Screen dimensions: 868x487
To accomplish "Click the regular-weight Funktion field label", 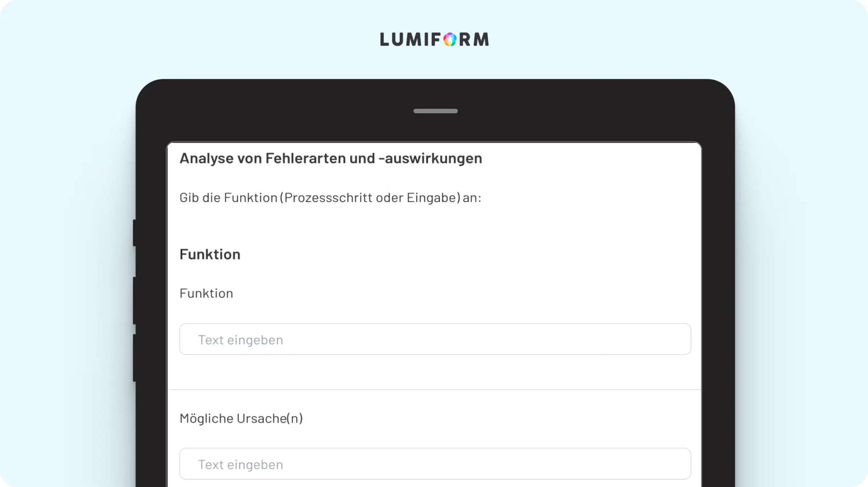I will 206,293.
